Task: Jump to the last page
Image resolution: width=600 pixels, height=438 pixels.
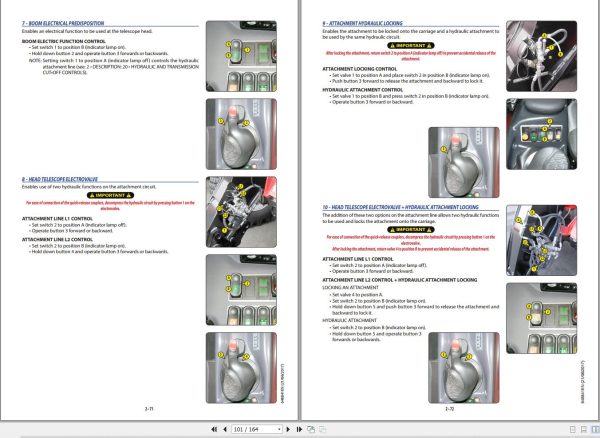Action: [x=299, y=430]
